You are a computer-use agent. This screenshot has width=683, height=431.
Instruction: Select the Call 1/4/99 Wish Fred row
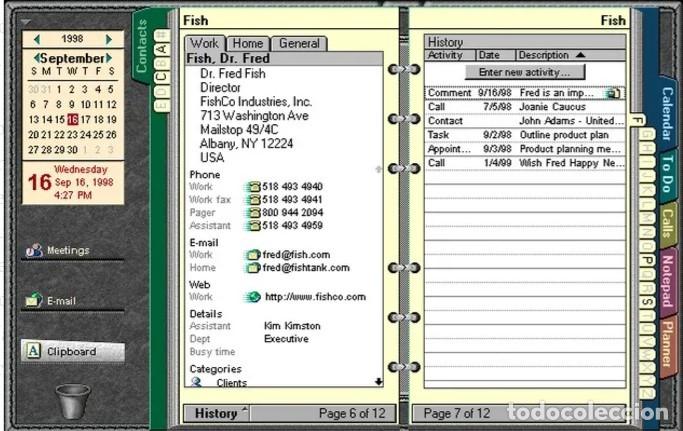(x=525, y=163)
